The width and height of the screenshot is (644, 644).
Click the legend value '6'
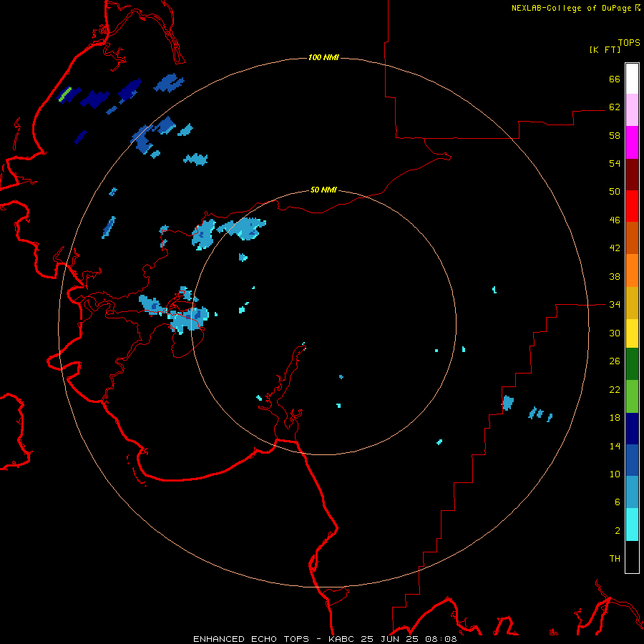(x=618, y=502)
